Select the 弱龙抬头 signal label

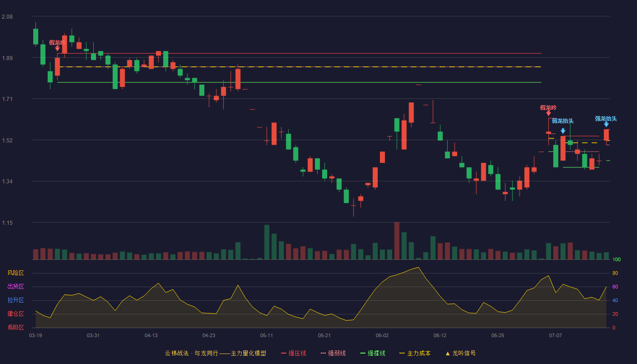tap(563, 121)
